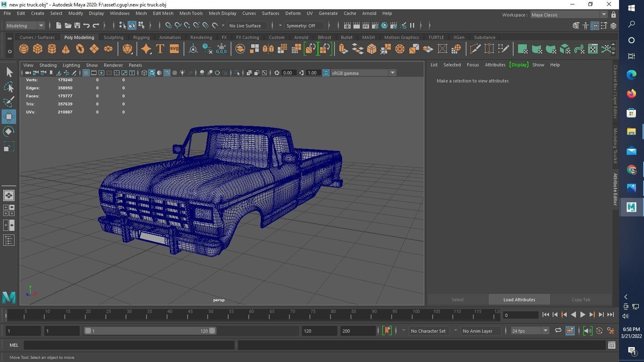Toggle viewport grid display
This screenshot has width=644, height=362.
86,73
